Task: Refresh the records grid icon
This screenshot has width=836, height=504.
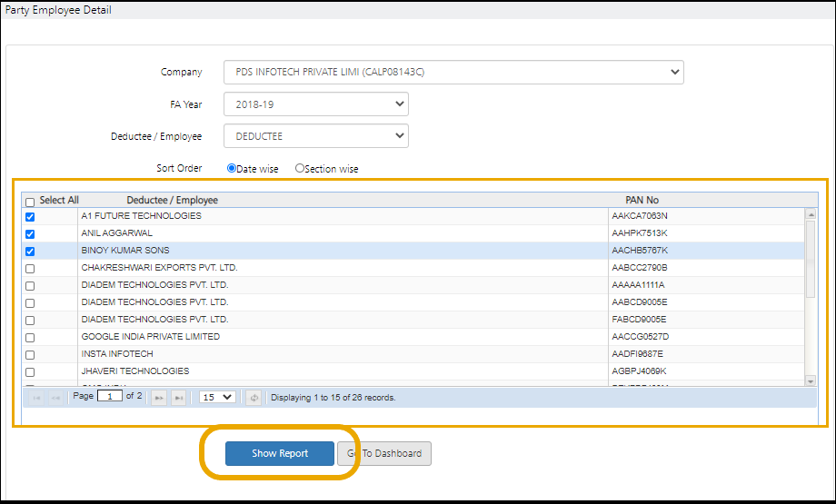Action: pyautogui.click(x=254, y=398)
